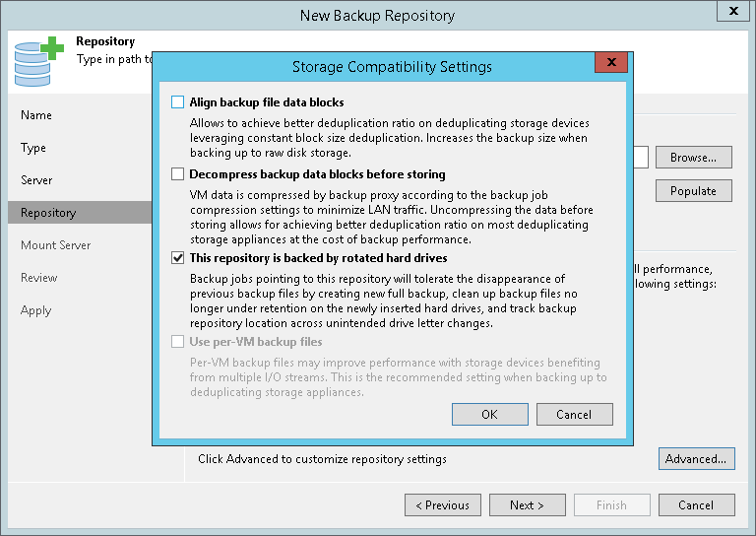Image resolution: width=756 pixels, height=536 pixels.
Task: Open Advanced... repository settings
Action: 696,459
